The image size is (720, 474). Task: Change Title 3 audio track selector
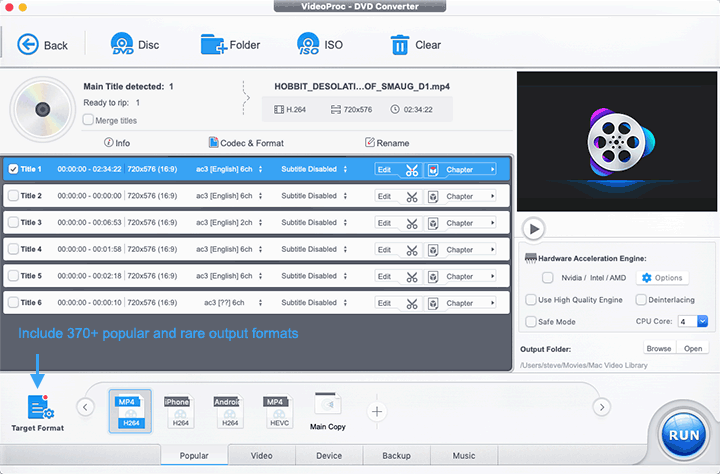260,222
